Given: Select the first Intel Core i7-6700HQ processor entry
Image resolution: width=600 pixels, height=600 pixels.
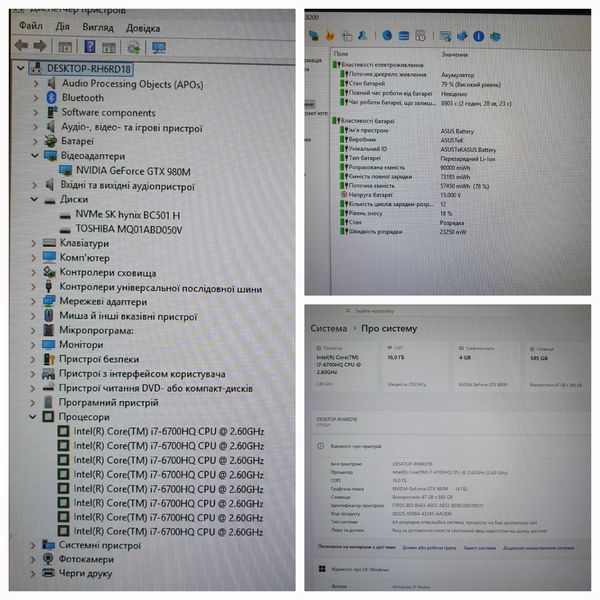Looking at the screenshot, I should (x=169, y=432).
